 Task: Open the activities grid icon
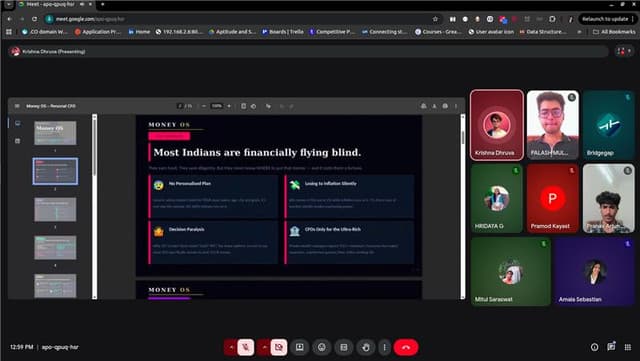click(x=628, y=347)
